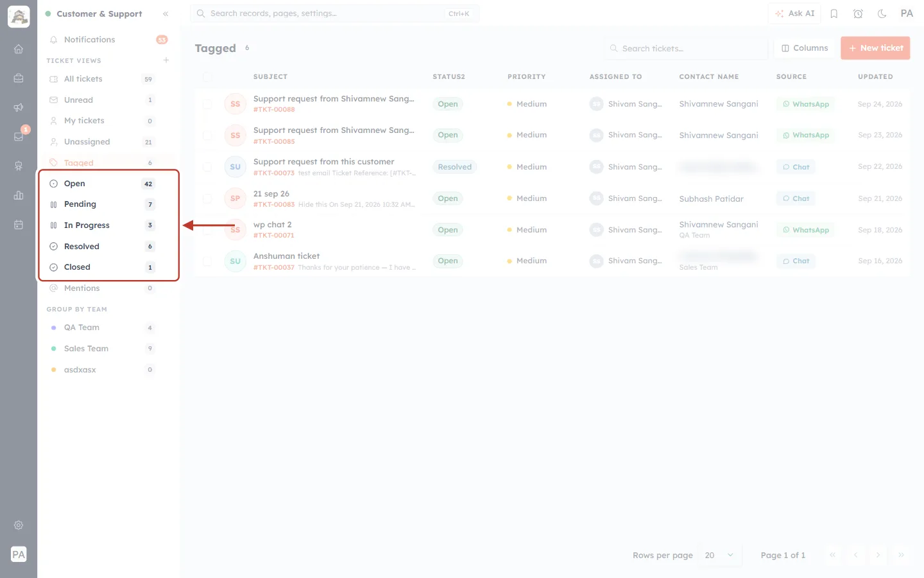Select the Resolved status view
Screen dimensions: 924x578
coord(103,247)
